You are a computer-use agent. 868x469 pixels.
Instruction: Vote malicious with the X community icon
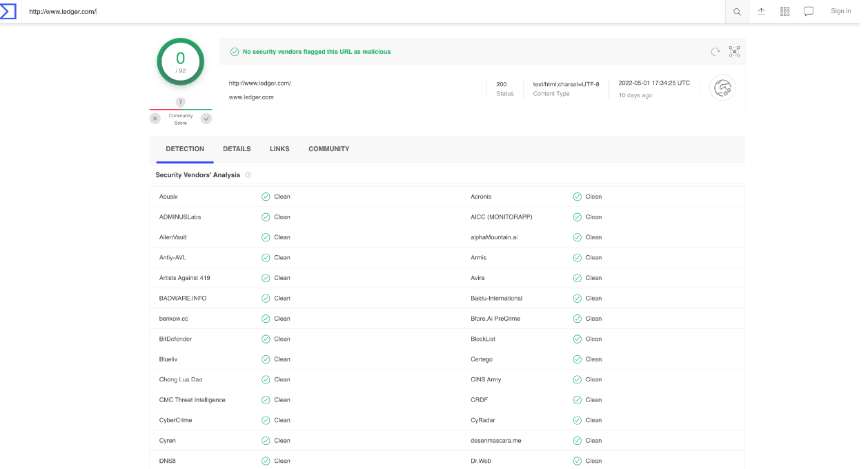coord(155,119)
